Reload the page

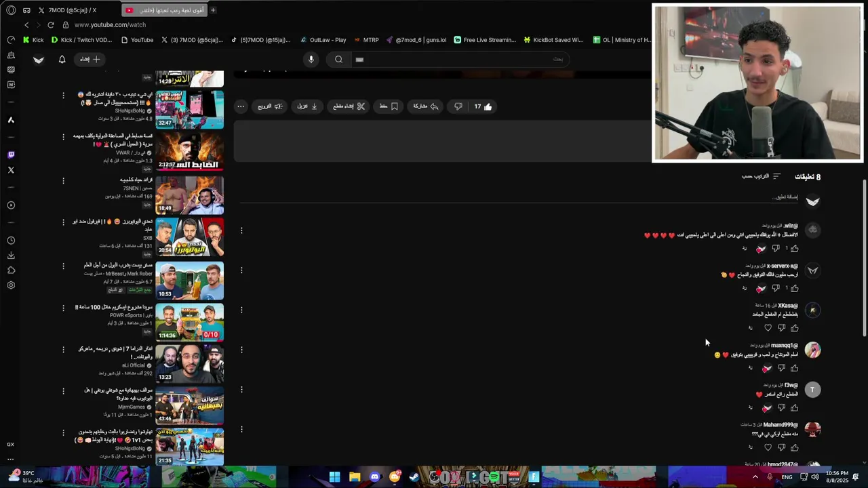(x=50, y=25)
